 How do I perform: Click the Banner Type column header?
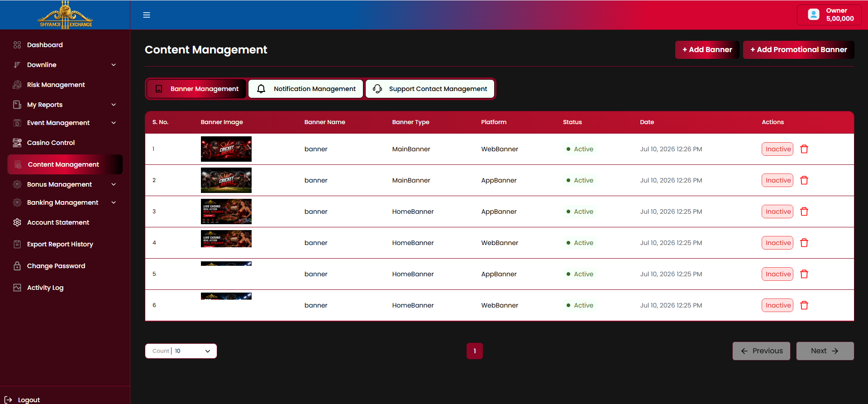[411, 122]
